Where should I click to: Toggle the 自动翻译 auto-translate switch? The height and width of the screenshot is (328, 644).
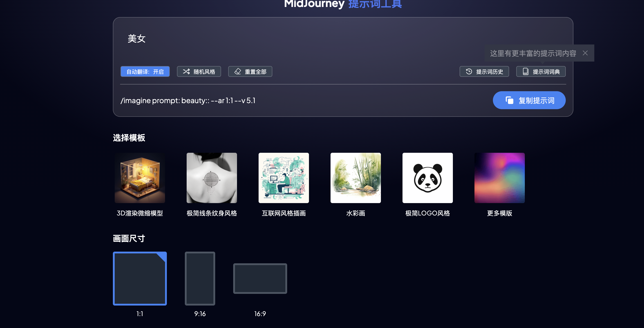[x=145, y=71]
